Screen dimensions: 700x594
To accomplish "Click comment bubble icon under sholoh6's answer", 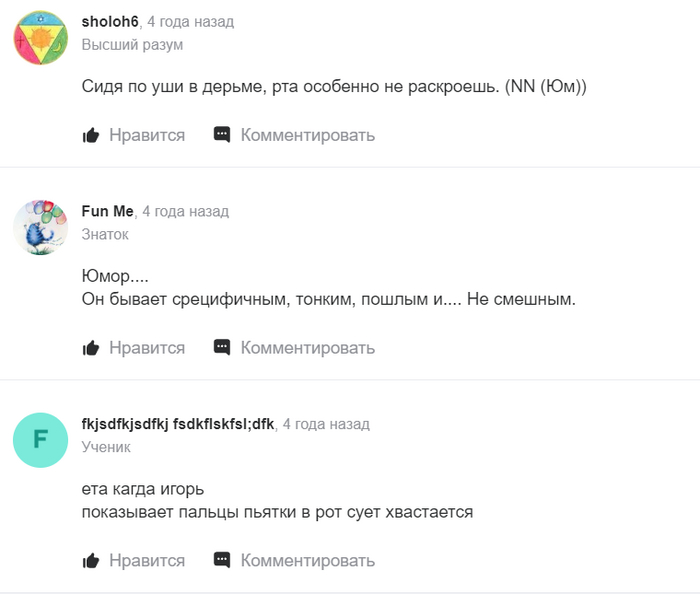I will pyautogui.click(x=222, y=135).
